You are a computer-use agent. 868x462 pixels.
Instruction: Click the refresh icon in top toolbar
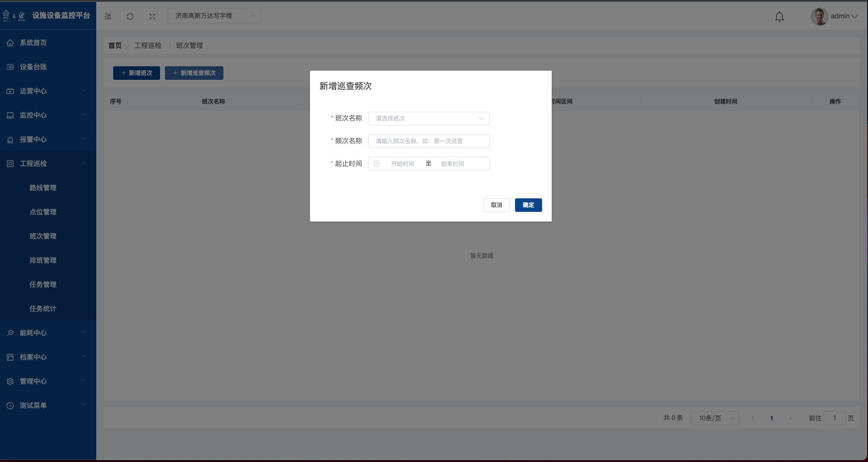(x=130, y=16)
